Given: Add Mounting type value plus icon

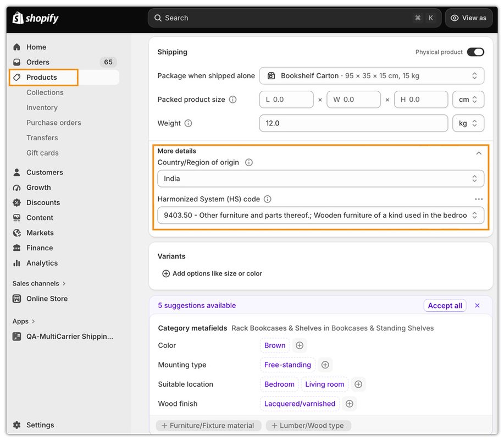Looking at the screenshot, I should click(x=325, y=365).
